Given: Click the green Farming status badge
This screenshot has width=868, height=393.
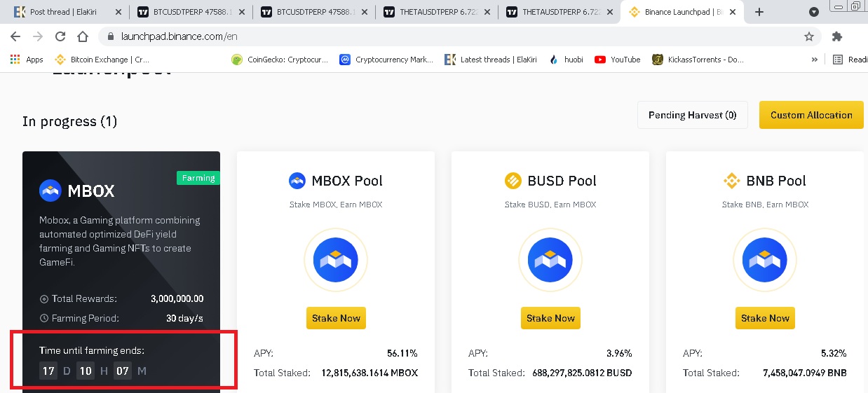Looking at the screenshot, I should click(x=198, y=178).
